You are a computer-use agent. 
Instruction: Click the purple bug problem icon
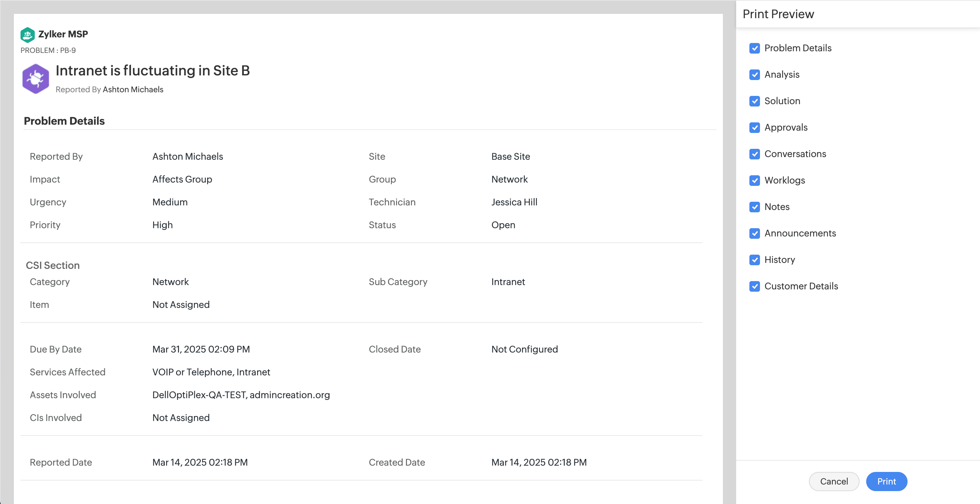[35, 79]
